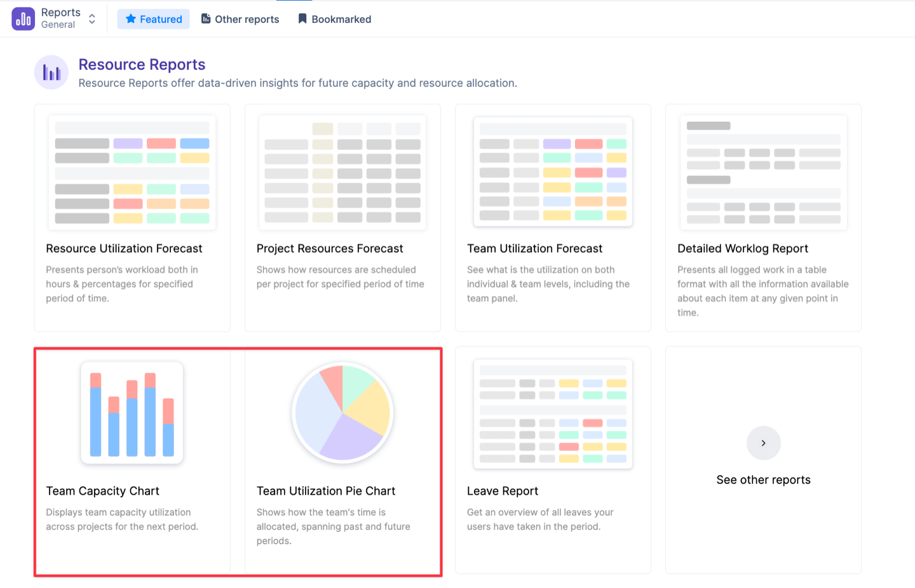This screenshot has height=588, width=915.
Task: Click the Resource Reports bar chart icon
Action: [51, 72]
